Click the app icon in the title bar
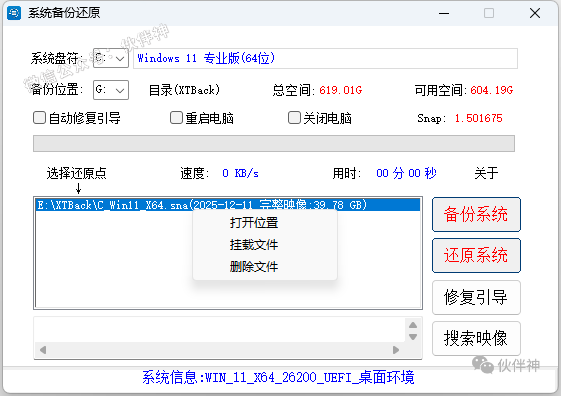This screenshot has height=396, width=561. pos(14,13)
